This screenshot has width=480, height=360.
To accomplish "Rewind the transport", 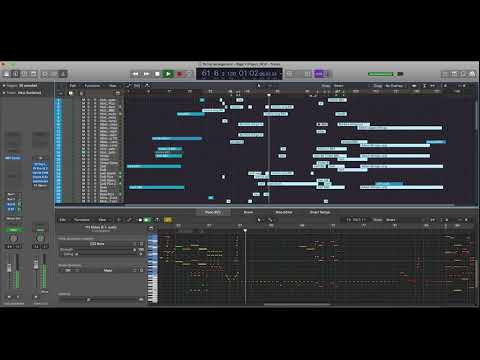I will coord(135,74).
